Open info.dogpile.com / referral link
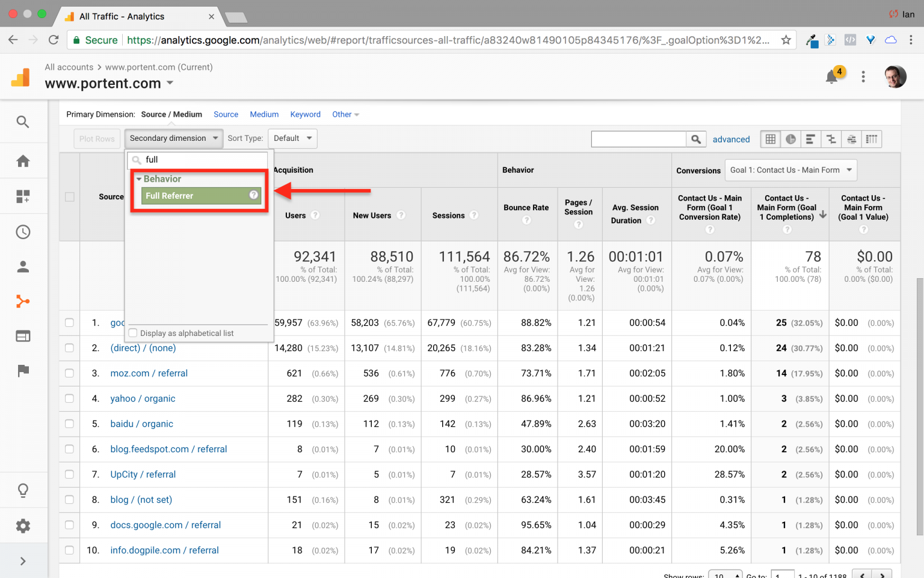 [x=164, y=550]
